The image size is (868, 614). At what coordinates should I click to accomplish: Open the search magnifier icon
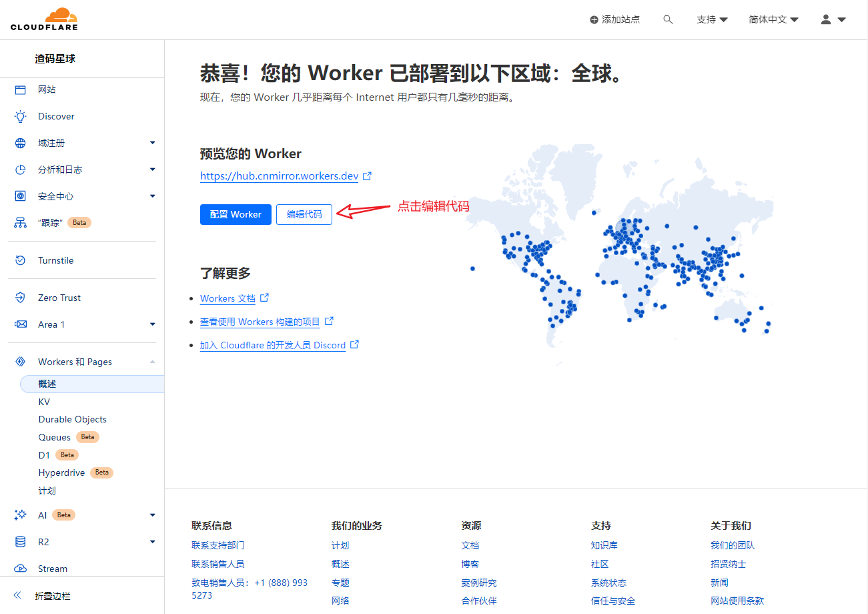[x=668, y=20]
